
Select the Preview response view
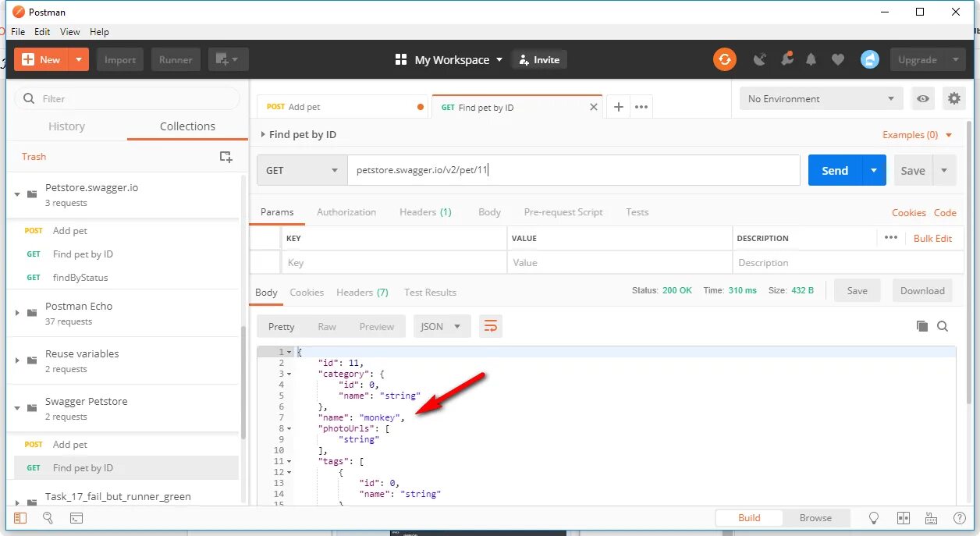tap(377, 326)
